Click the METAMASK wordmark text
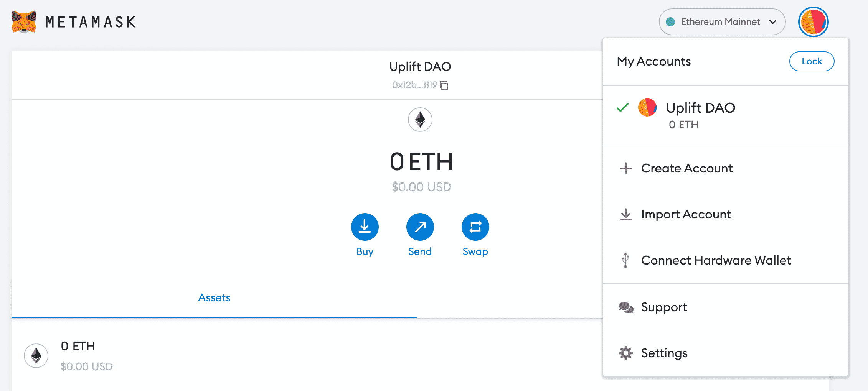Viewport: 868px width, 391px height. pos(91,22)
